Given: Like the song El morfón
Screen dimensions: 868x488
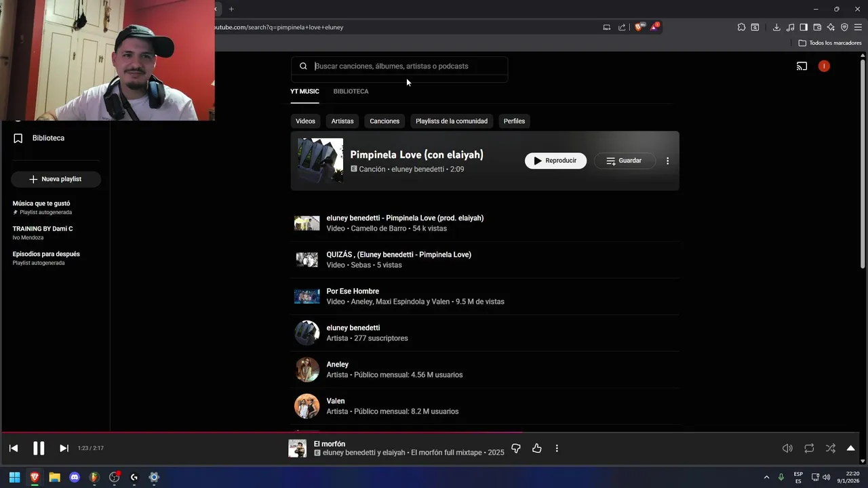Looking at the screenshot, I should pos(537,448).
